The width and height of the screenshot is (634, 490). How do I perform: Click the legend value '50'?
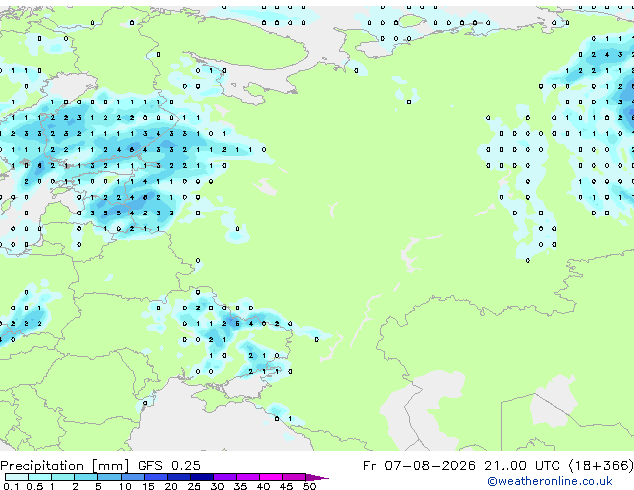pos(309,486)
